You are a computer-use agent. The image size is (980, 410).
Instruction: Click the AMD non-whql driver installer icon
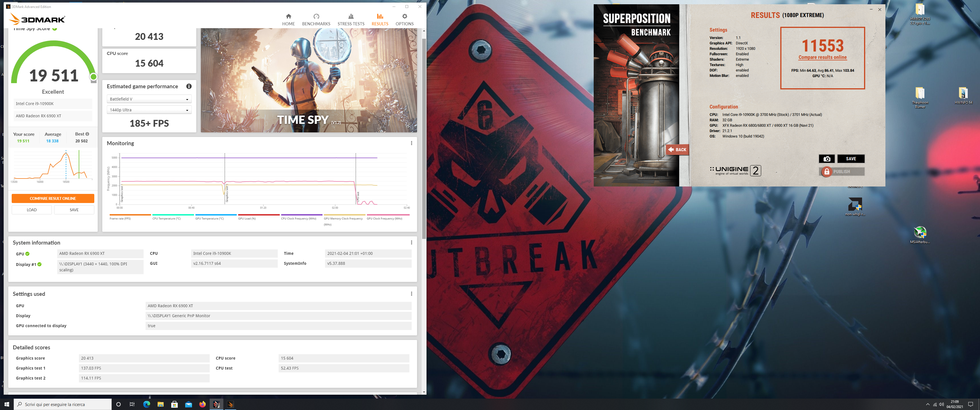855,206
